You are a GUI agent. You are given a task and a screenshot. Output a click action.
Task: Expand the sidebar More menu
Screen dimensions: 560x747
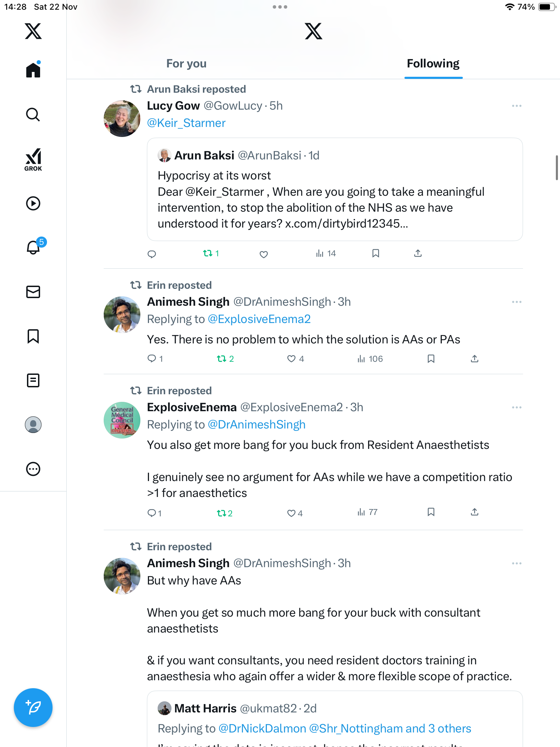click(x=33, y=469)
